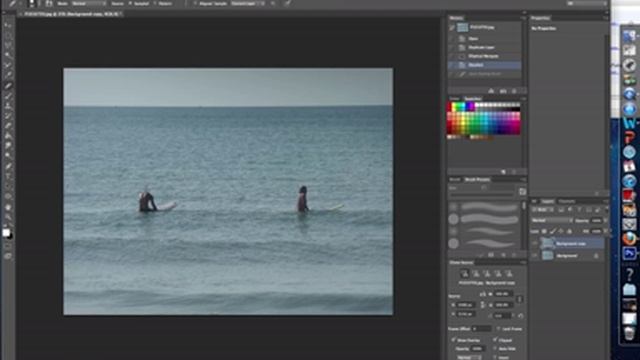
Task: Select the Move tool
Action: tap(8, 25)
